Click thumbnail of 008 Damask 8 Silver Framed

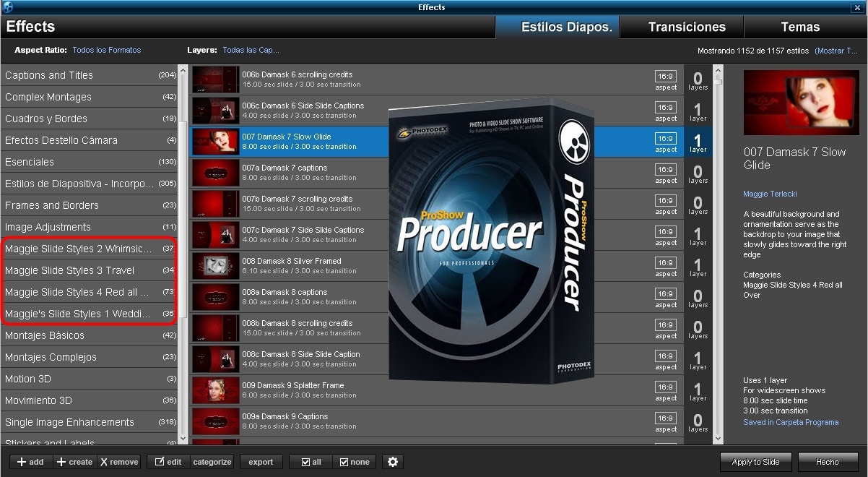pyautogui.click(x=215, y=266)
